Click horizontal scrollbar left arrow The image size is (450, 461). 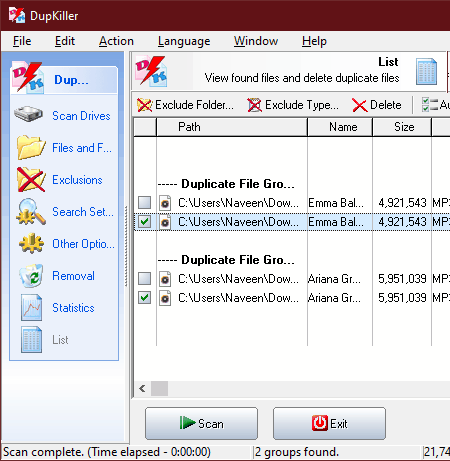142,388
